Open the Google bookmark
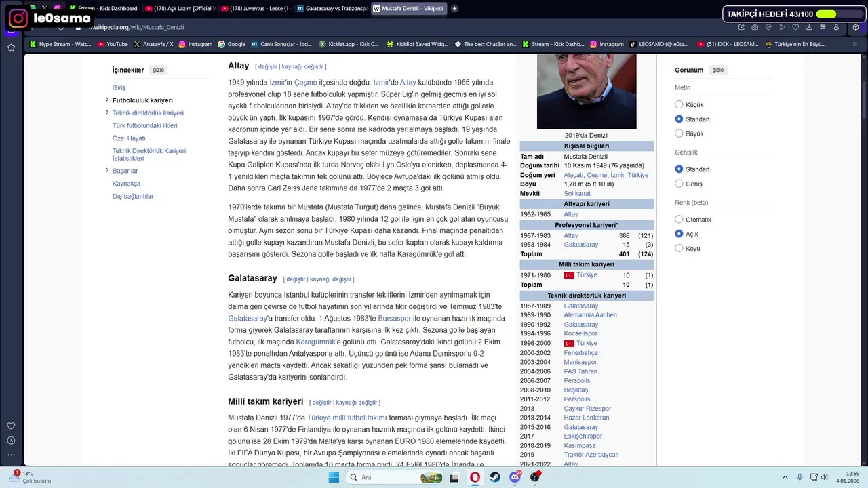Image resolution: width=868 pixels, height=488 pixels. pyautogui.click(x=231, y=44)
